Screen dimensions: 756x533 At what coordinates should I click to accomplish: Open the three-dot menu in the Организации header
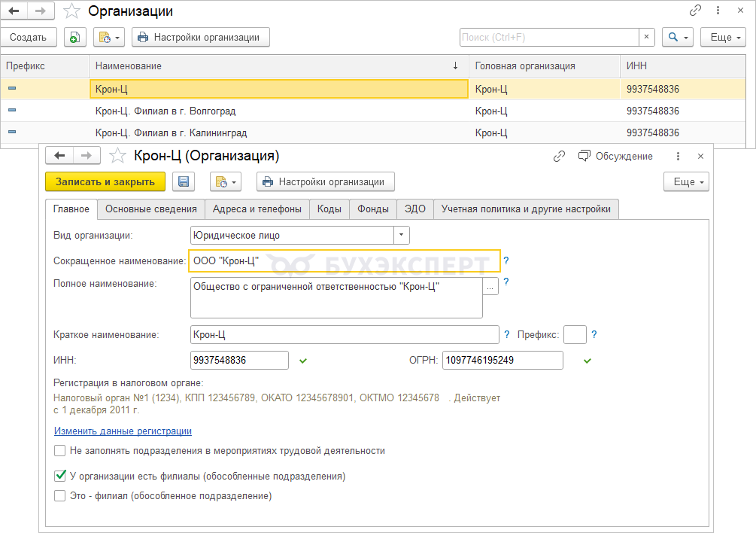717,11
